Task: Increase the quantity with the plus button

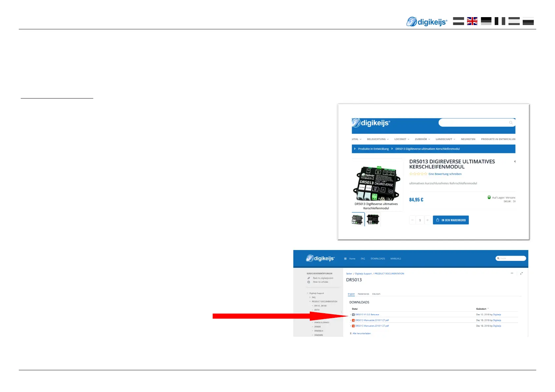Action: pos(427,220)
